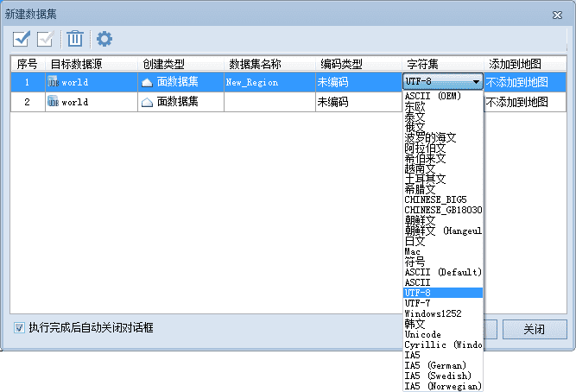
Task: Select row number 2
Action: click(28, 102)
